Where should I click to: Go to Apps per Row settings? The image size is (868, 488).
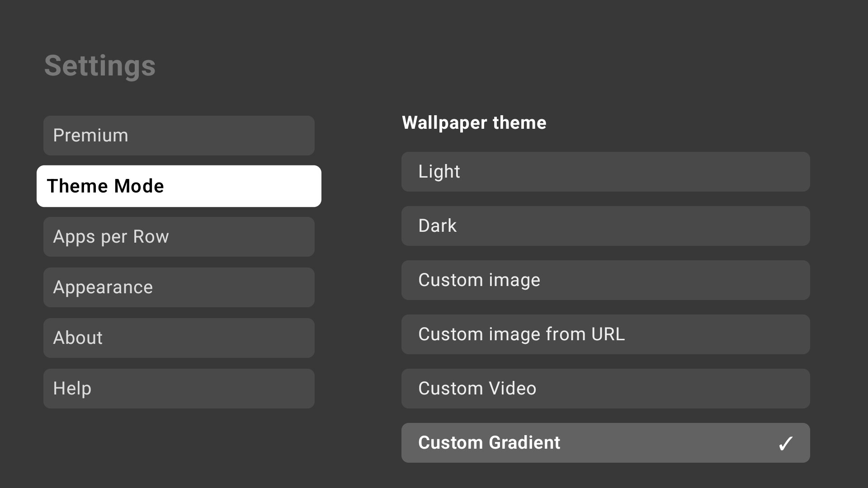[x=179, y=237]
